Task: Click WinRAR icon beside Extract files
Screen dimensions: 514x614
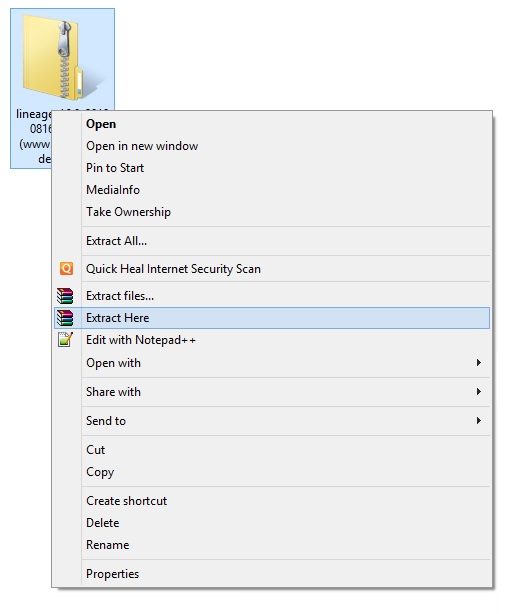Action: tap(65, 296)
